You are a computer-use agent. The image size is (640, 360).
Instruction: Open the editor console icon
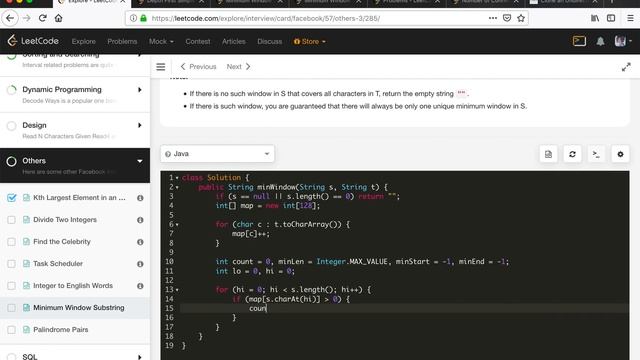(x=596, y=154)
